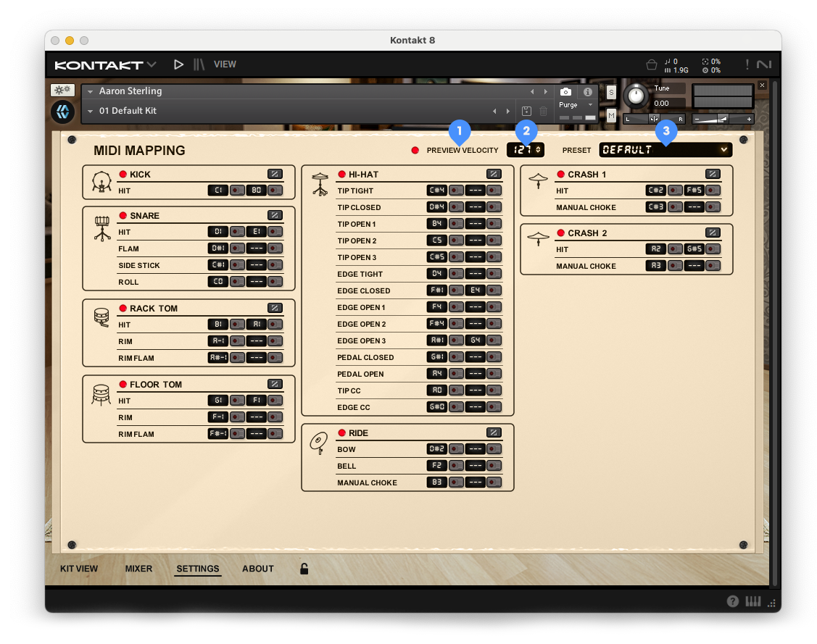Toggle the Preview Velocity red indicator
The height and width of the screenshot is (644, 817).
pyautogui.click(x=415, y=151)
